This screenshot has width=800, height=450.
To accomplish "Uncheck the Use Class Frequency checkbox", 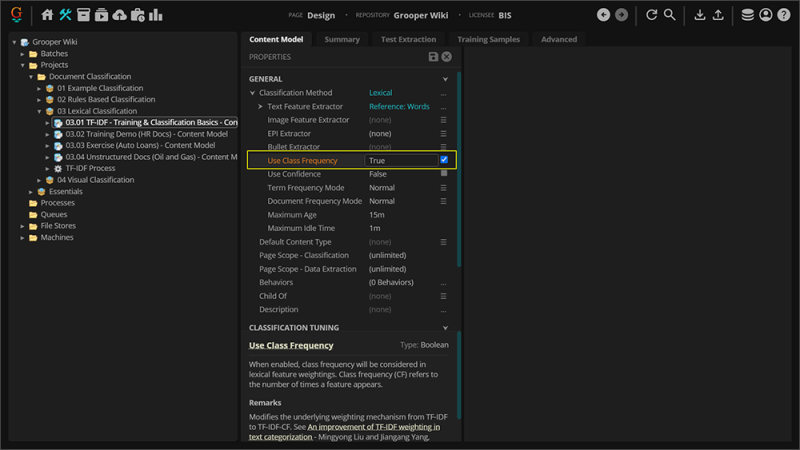I will pos(444,160).
